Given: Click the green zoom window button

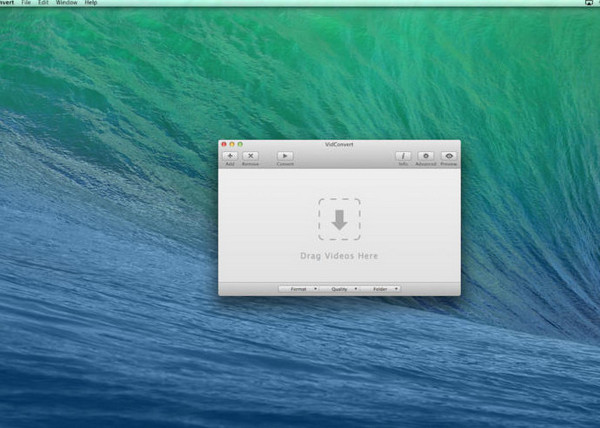Looking at the screenshot, I should click(240, 144).
